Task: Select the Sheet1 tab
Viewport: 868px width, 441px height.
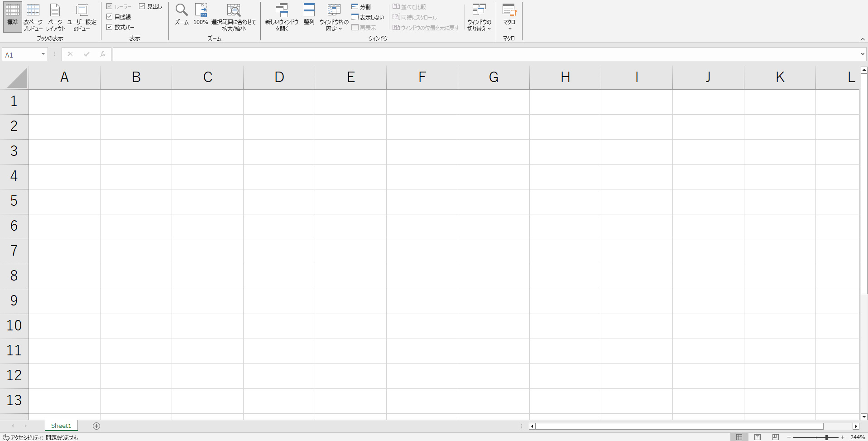Action: pos(61,426)
